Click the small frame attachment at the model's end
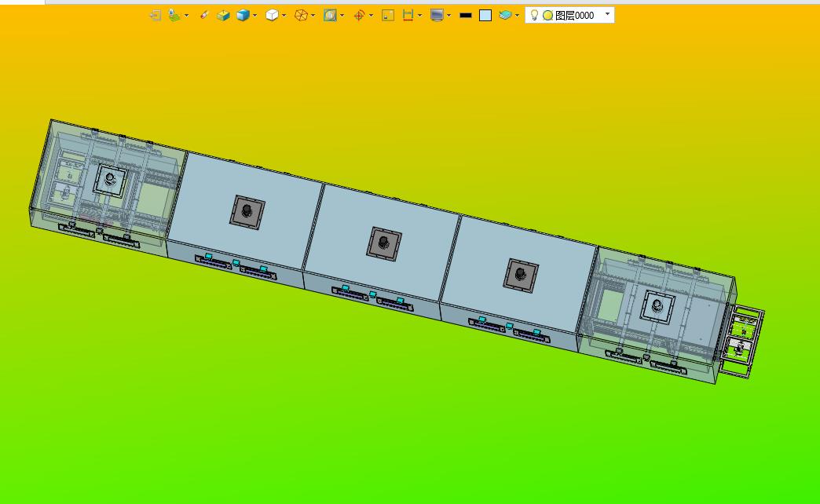 [x=741, y=341]
